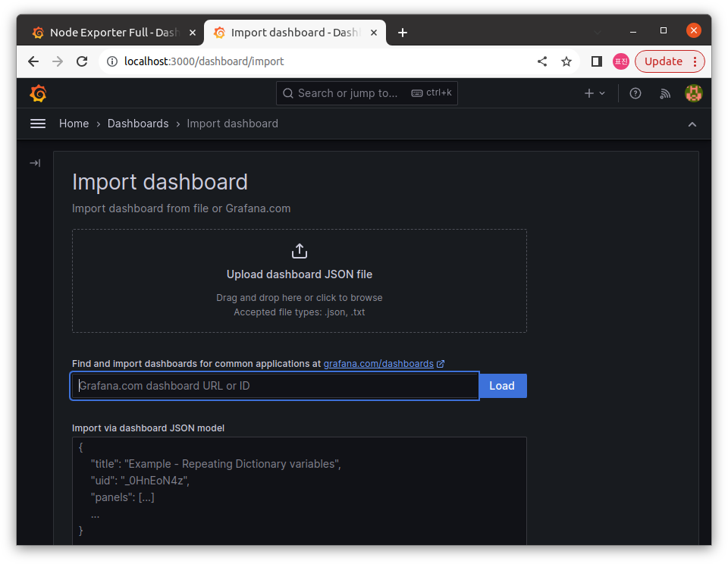Open the Chrome profile avatar
Viewport: 728px width, 564px height.
coord(621,61)
